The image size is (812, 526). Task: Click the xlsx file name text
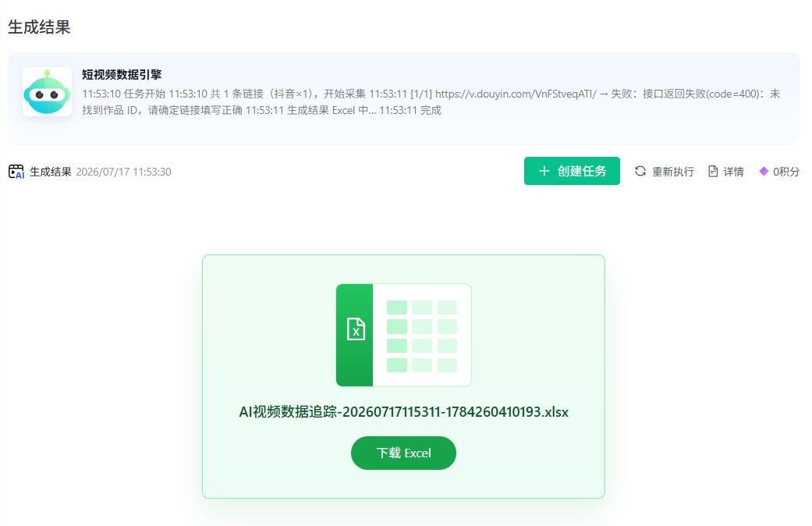point(403,412)
